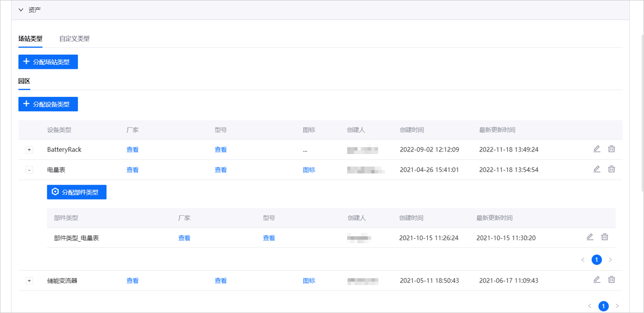This screenshot has height=313, width=644.
Task: Click edit pencil icon for BatteryRack row
Action: [597, 149]
